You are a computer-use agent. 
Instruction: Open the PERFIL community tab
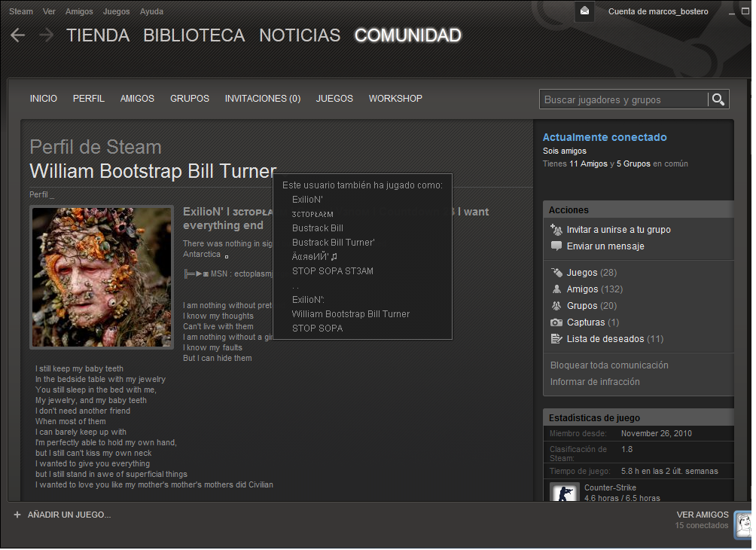[x=89, y=99]
